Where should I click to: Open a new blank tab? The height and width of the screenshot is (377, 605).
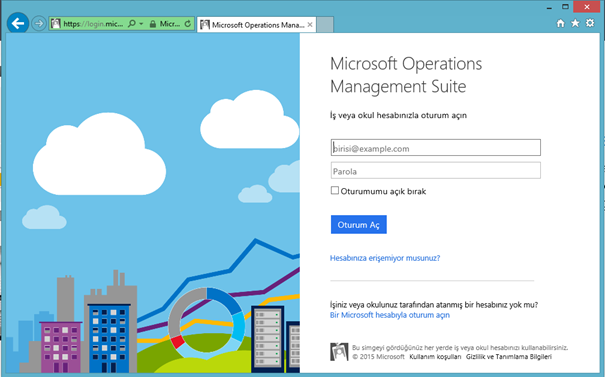click(x=325, y=25)
